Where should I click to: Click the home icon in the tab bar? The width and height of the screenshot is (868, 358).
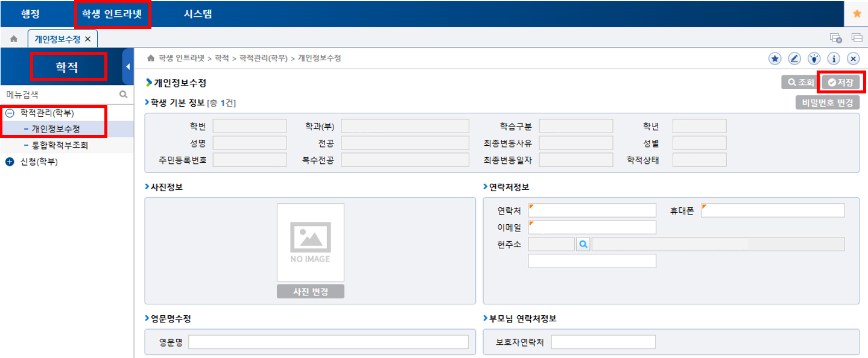pyautogui.click(x=13, y=39)
